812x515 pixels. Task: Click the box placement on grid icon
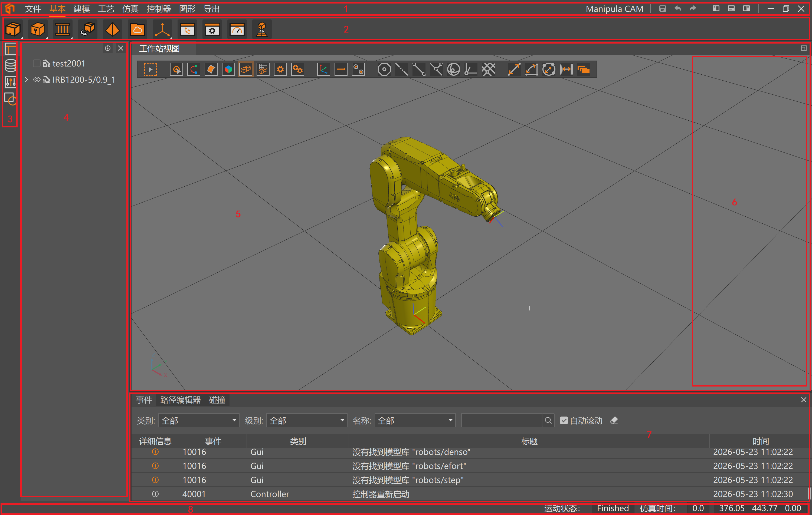tap(262, 29)
